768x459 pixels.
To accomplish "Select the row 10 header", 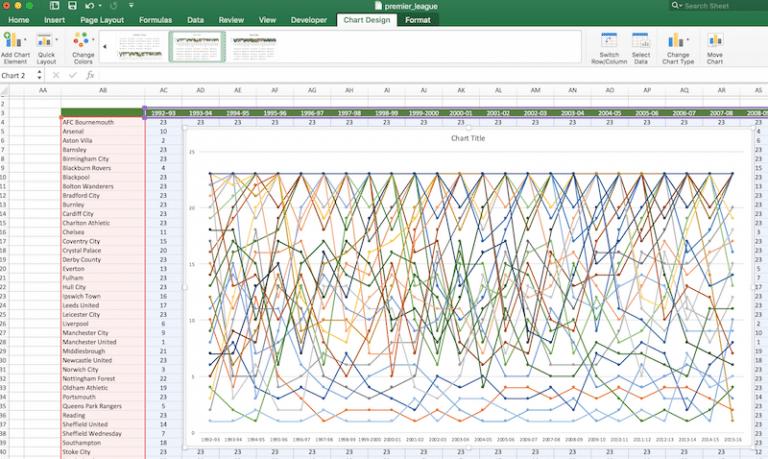I will (x=3, y=177).
